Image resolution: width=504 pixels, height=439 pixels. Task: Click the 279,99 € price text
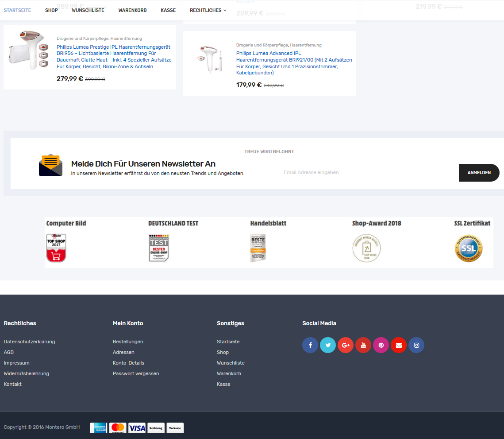pyautogui.click(x=70, y=79)
